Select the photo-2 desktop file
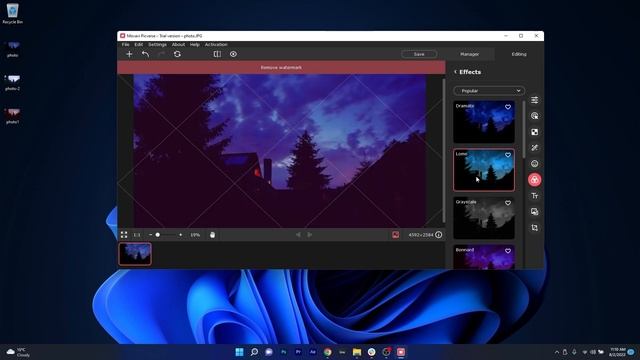The image size is (640, 360). 13,82
